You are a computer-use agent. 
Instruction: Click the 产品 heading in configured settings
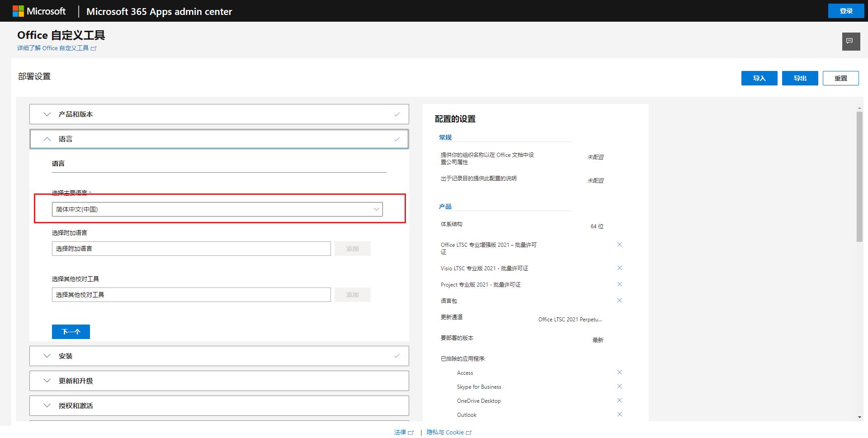pyautogui.click(x=445, y=207)
